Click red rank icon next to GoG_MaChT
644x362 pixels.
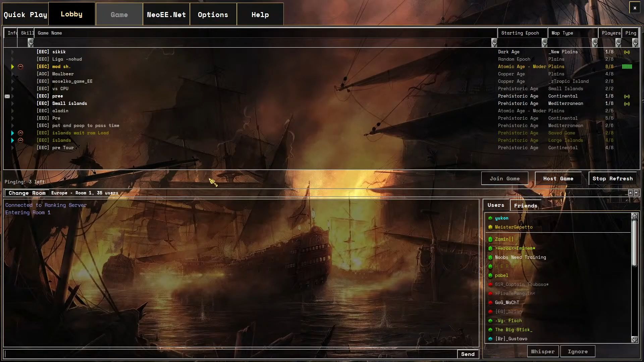tap(490, 303)
